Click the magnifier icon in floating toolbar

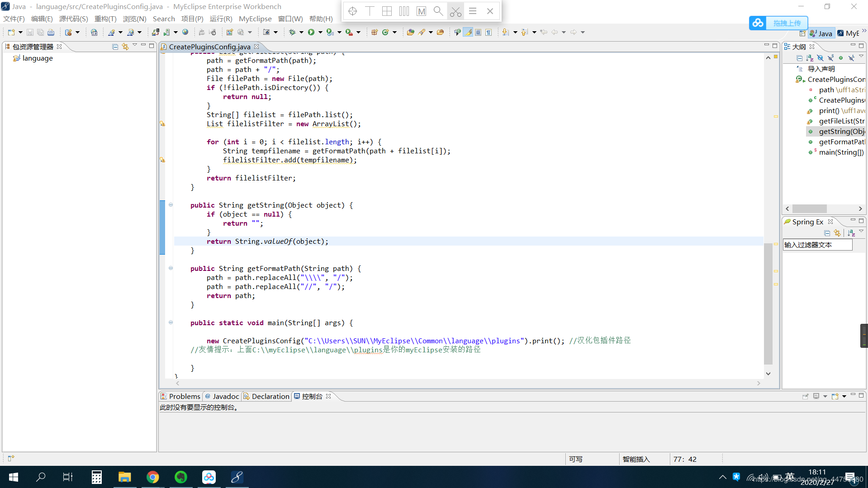[438, 11]
